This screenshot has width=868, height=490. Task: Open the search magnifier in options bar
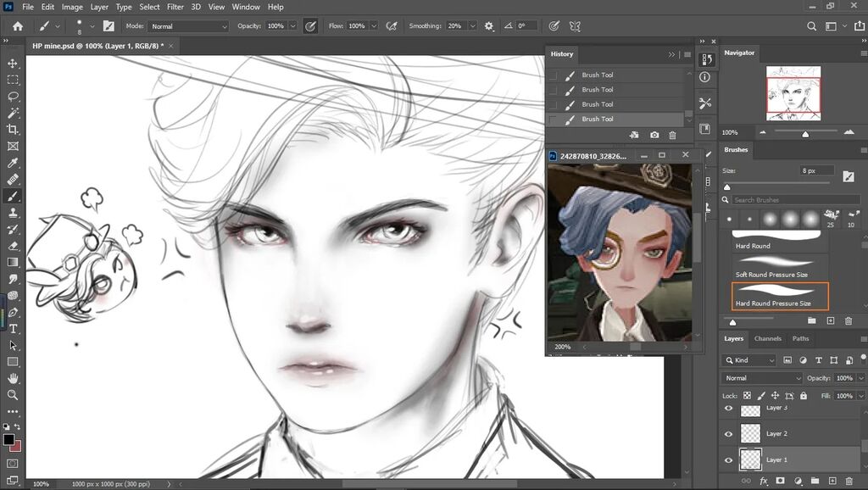pyautogui.click(x=811, y=26)
